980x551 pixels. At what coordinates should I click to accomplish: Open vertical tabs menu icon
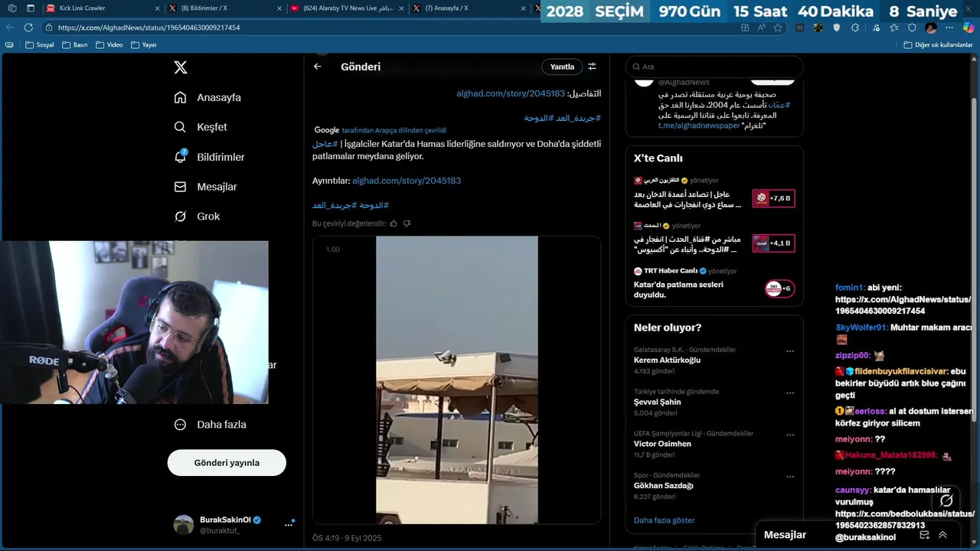(x=31, y=8)
